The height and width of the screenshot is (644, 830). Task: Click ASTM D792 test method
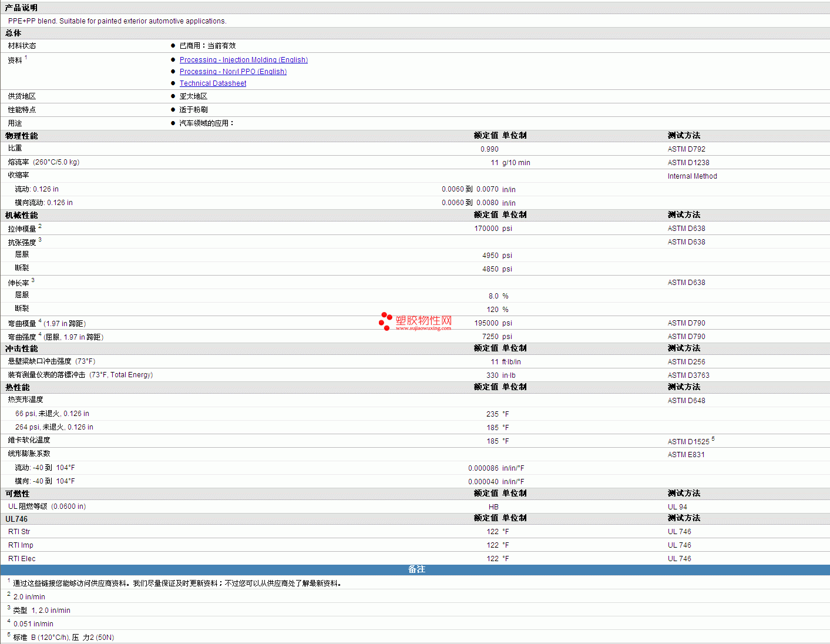(686, 149)
